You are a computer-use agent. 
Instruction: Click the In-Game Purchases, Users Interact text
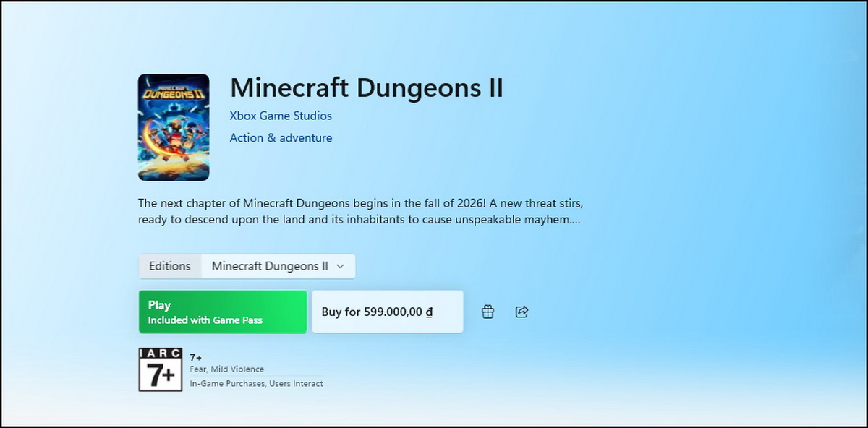click(x=257, y=383)
